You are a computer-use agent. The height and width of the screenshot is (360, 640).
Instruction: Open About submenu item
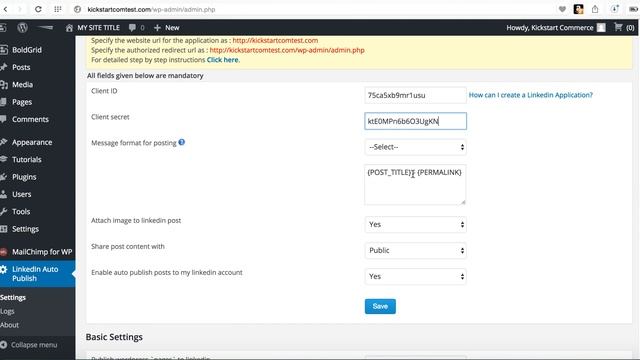click(9, 325)
